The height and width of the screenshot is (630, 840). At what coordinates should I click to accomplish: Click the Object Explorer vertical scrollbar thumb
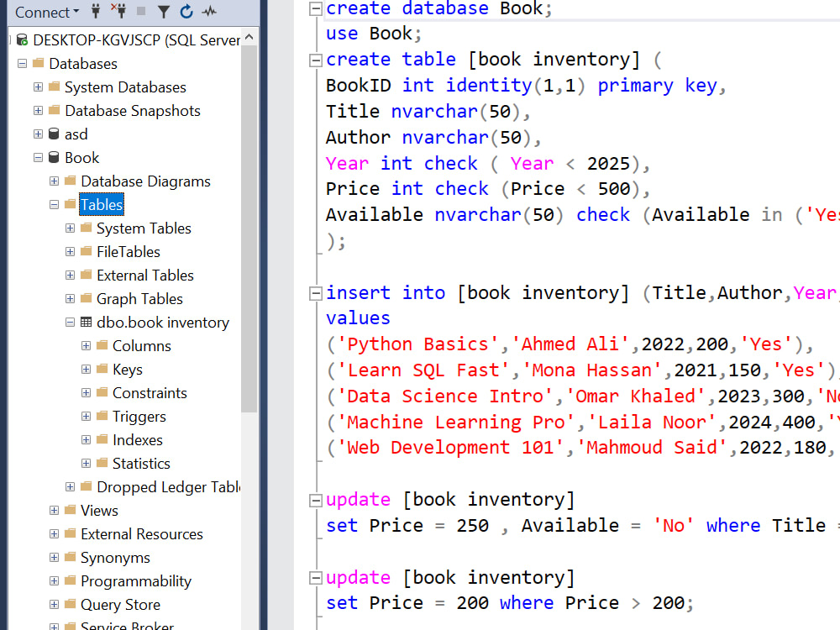point(249,228)
